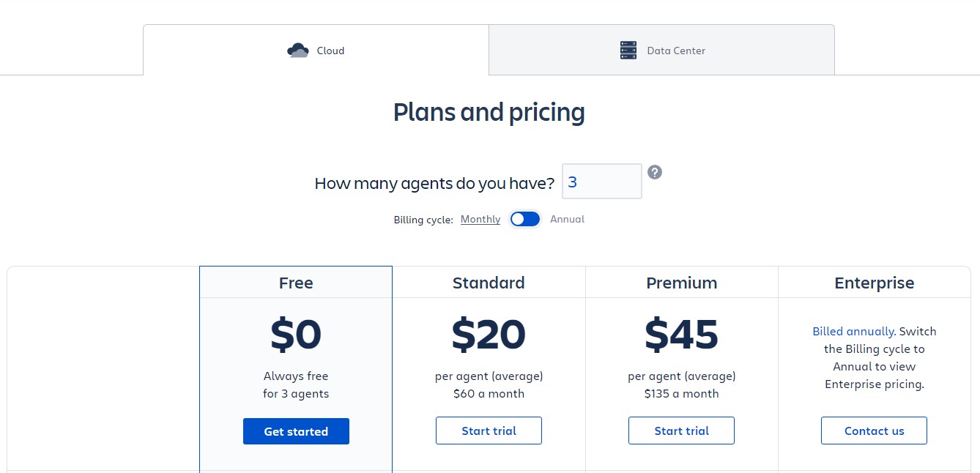Select the Monthly billing cycle option
This screenshot has height=473, width=980.
point(480,219)
